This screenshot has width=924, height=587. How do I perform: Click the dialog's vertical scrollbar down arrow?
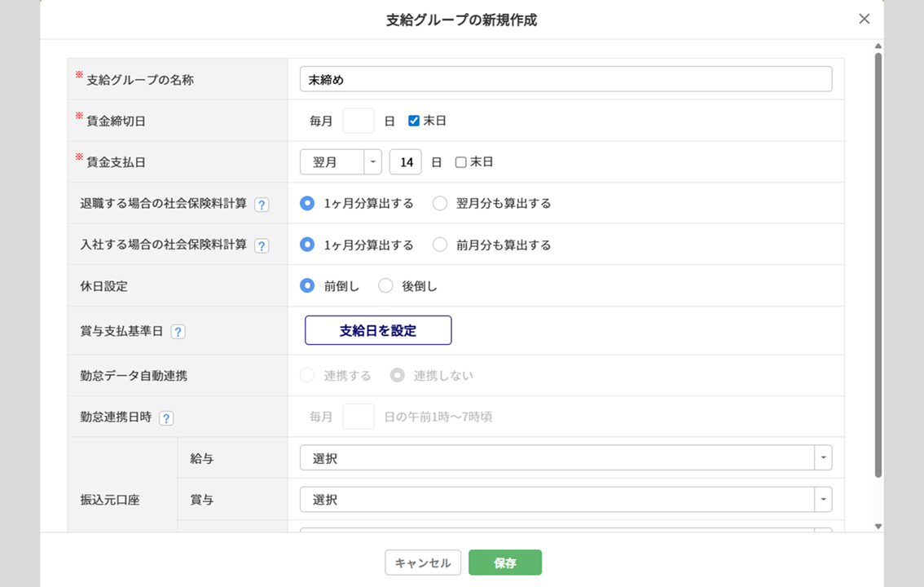878,527
